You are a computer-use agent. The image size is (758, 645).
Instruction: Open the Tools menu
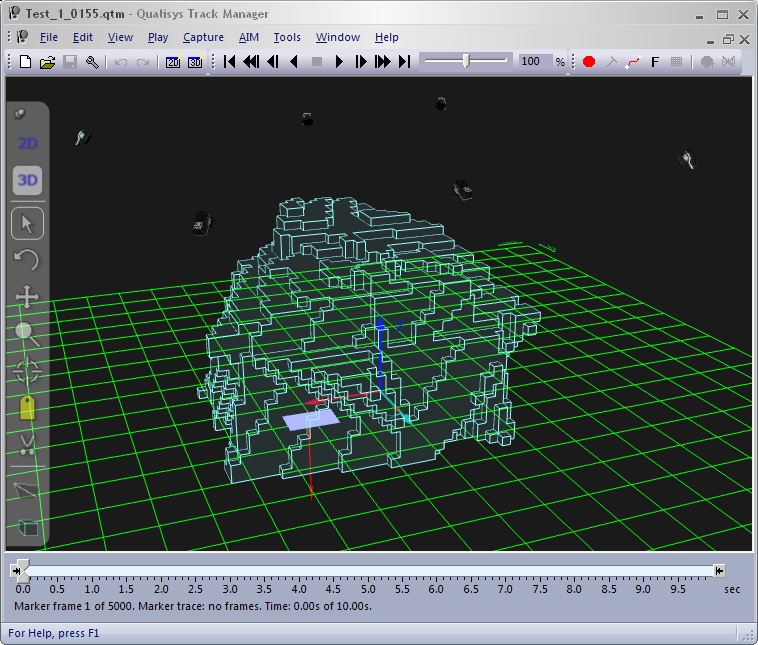287,37
